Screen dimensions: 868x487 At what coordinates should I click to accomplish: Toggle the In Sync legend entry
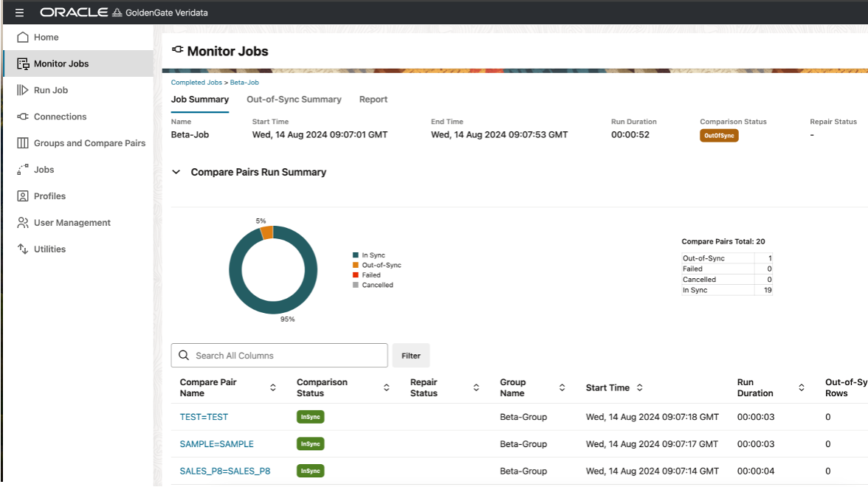[x=373, y=255]
